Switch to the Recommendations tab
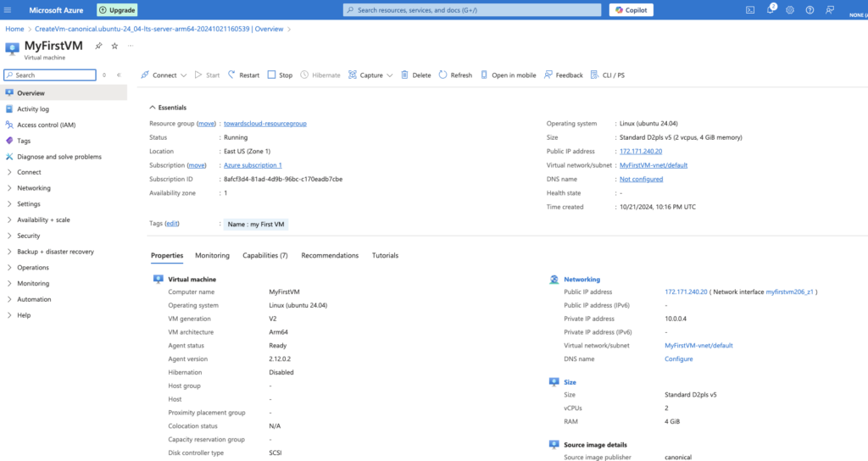This screenshot has width=868, height=461. tap(330, 256)
